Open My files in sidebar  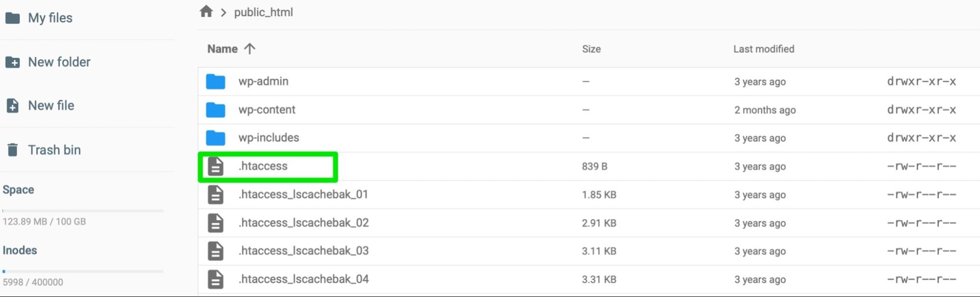[50, 18]
